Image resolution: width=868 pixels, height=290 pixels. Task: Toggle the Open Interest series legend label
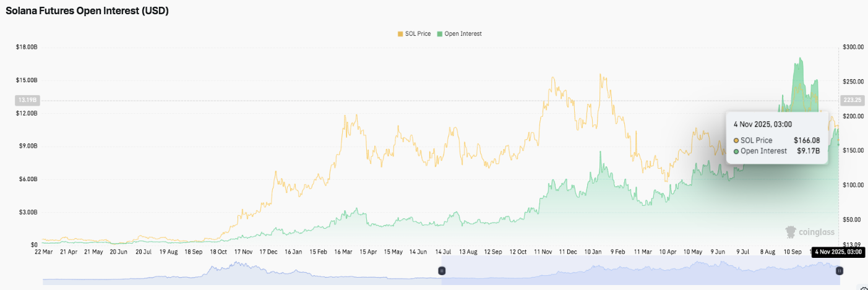(463, 33)
